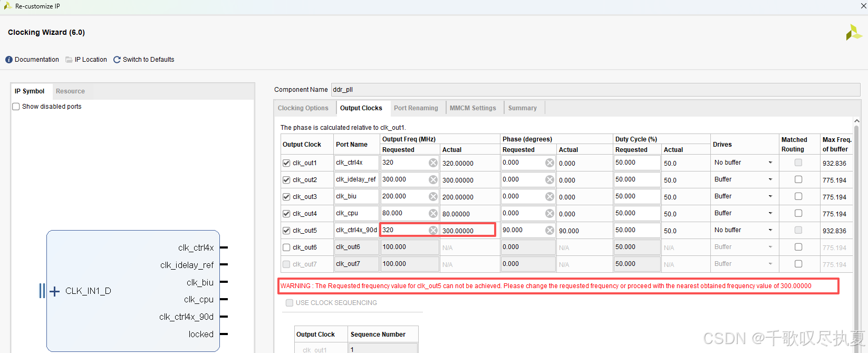Open the Documentation link
Screen dimensions: 868x353
[x=37, y=60]
